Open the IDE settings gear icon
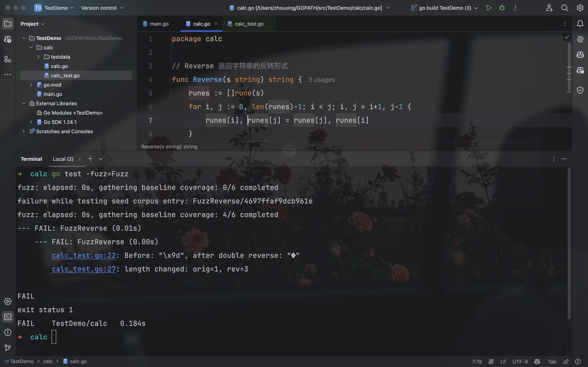This screenshot has width=588, height=367. (x=580, y=8)
